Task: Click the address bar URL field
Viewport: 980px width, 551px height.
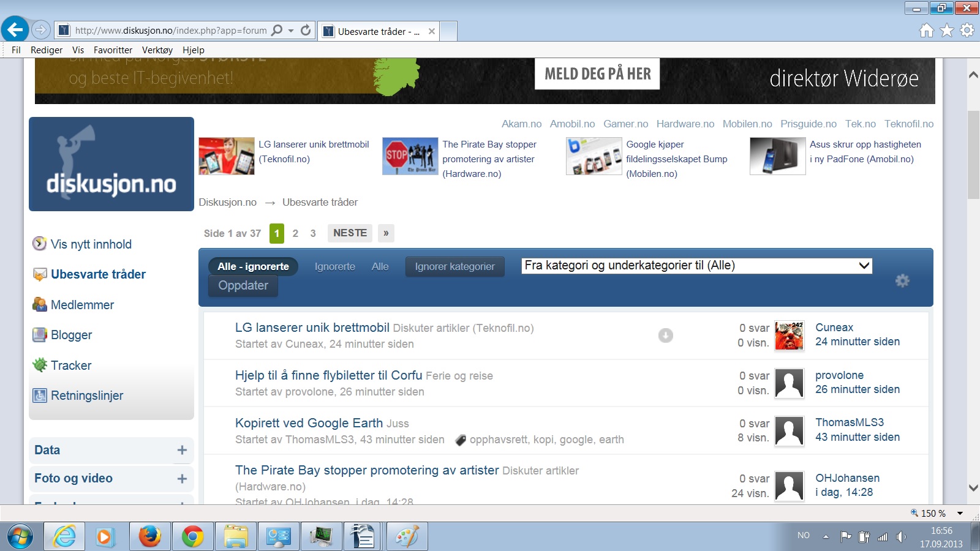Action: coord(170,30)
